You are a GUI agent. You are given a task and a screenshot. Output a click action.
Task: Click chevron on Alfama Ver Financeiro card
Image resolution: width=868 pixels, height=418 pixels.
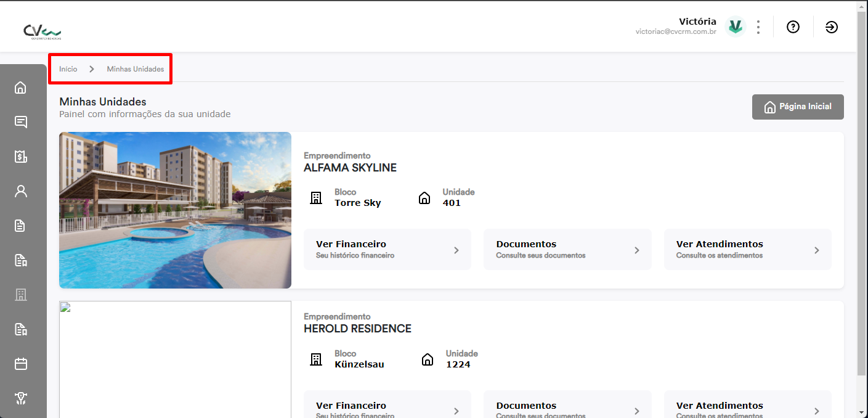point(456,250)
